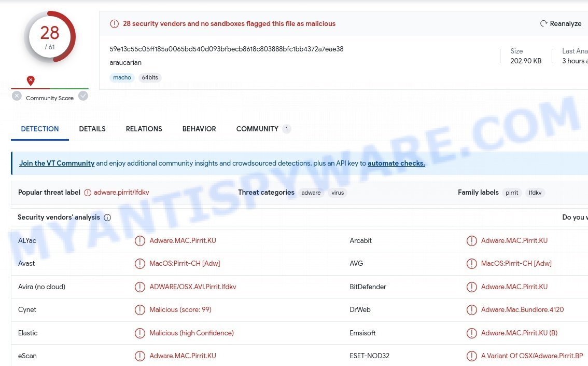Click ADWARE/OSX.AVI.Pirrit.lfdkv result text

(x=193, y=287)
